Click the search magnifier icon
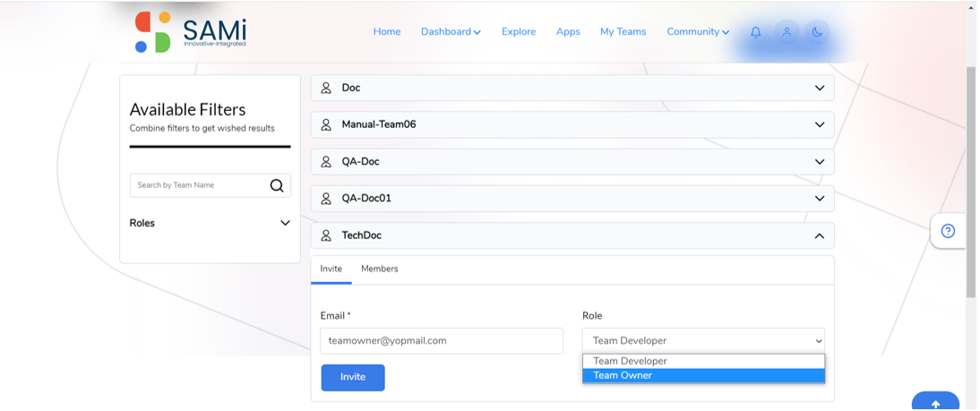Image resolution: width=980 pixels, height=411 pixels. point(277,185)
